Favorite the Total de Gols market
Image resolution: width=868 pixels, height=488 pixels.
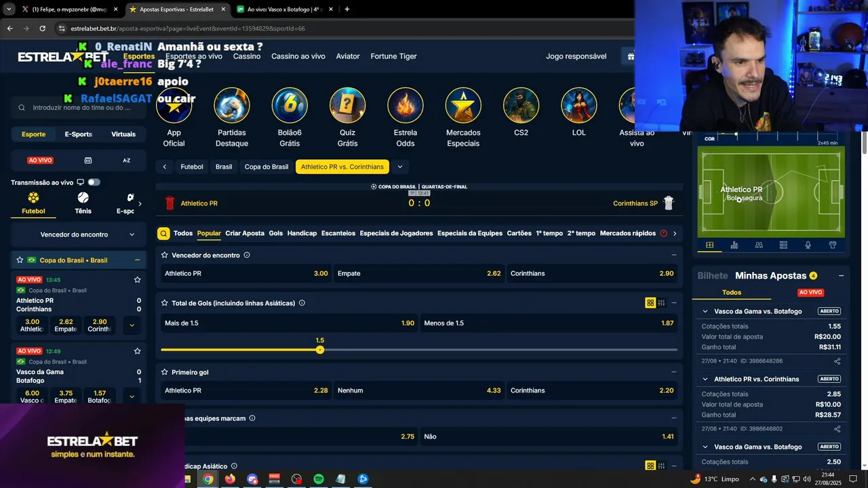coord(165,303)
